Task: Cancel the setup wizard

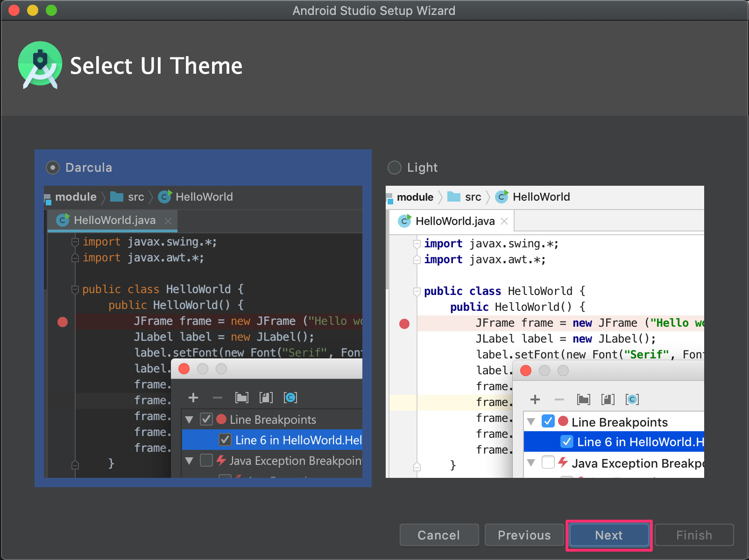Action: 439,535
